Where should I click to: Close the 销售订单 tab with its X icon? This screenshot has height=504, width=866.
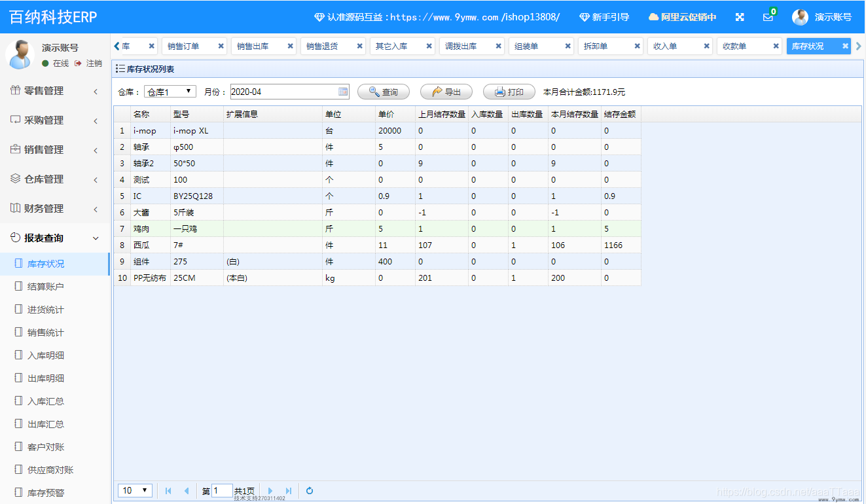221,46
